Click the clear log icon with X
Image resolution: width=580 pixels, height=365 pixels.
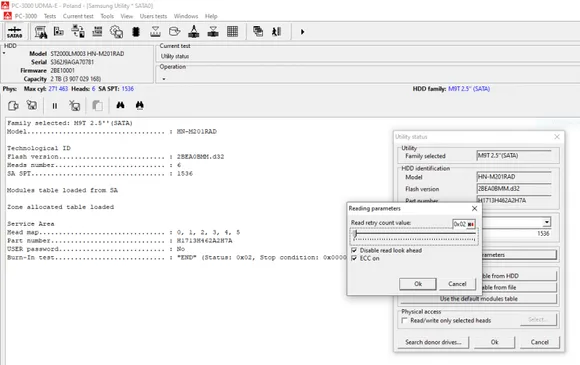[75, 106]
